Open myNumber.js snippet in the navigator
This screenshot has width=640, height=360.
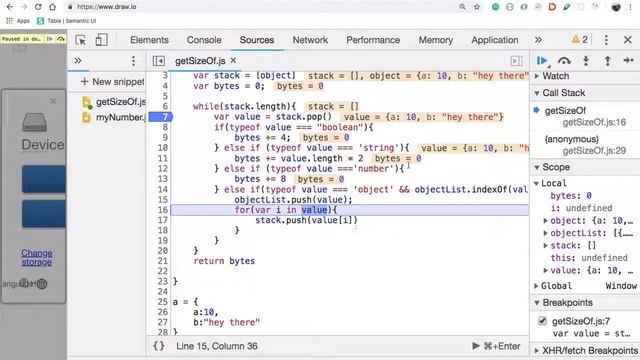(114, 118)
